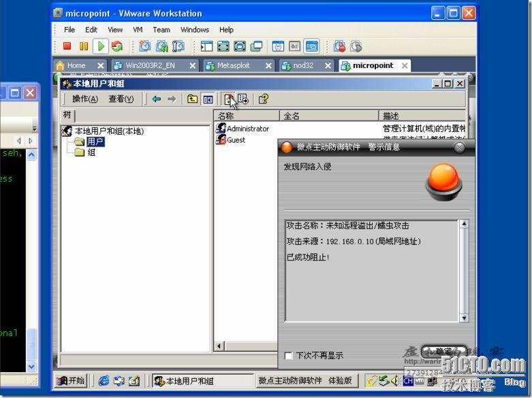This screenshot has width=532, height=398.
Task: Select the VMware console view icon
Action: (x=311, y=46)
